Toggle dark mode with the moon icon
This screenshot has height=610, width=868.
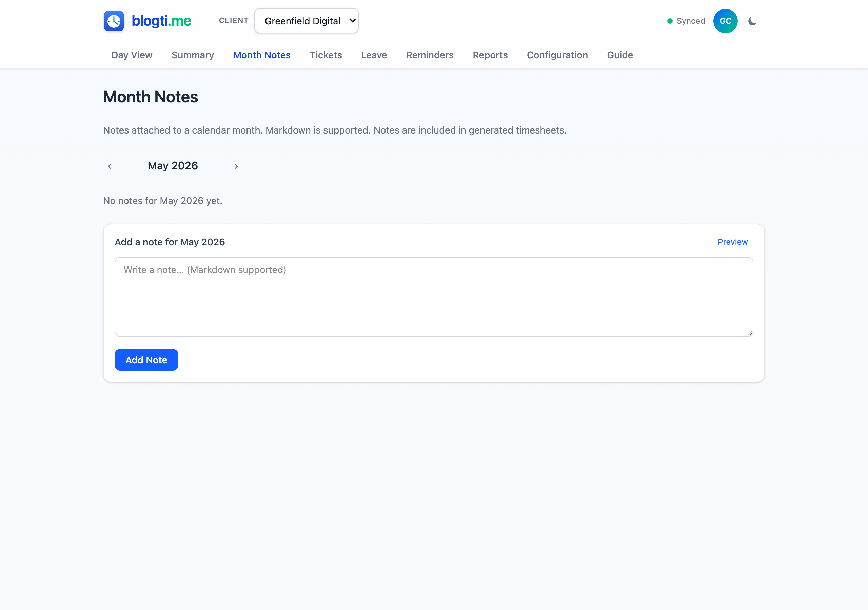(x=752, y=21)
